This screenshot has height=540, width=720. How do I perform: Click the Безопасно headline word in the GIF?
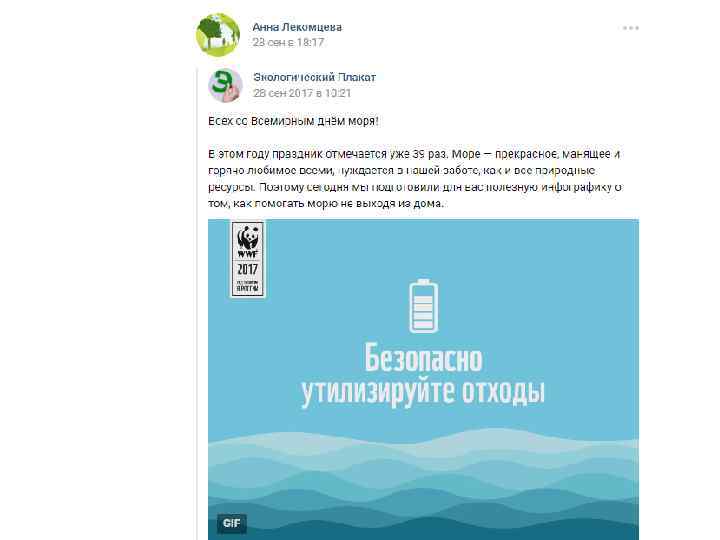click(423, 359)
